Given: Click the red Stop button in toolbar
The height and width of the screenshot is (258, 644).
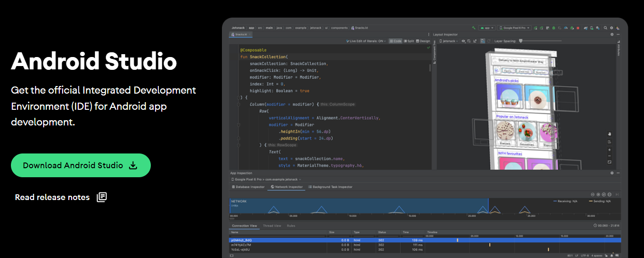Looking at the screenshot, I should click(578, 28).
